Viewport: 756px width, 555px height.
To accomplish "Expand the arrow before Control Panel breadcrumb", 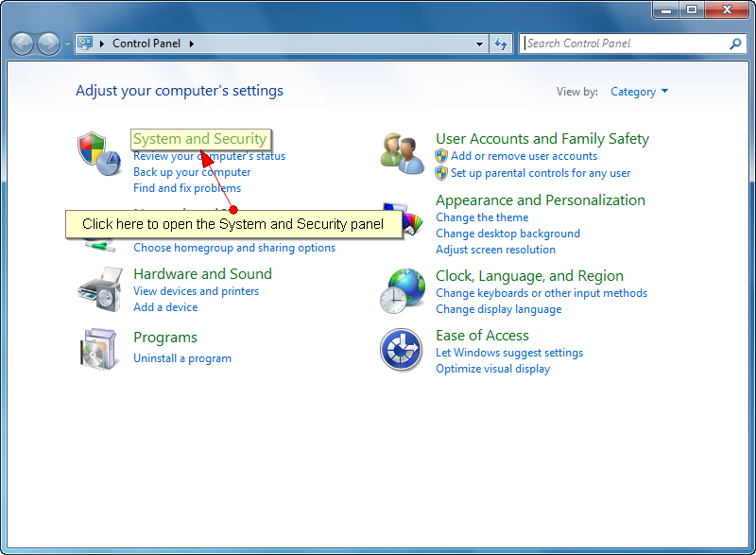I will coord(102,43).
